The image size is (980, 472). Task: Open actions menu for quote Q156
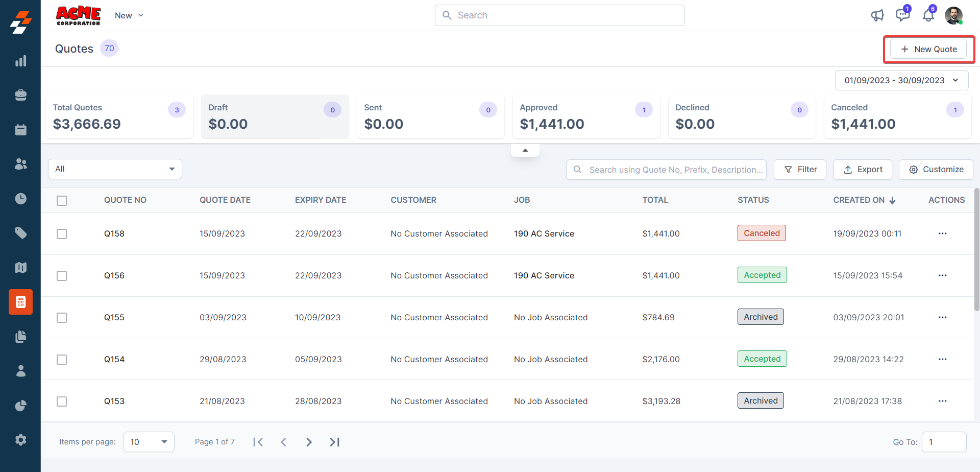tap(942, 275)
